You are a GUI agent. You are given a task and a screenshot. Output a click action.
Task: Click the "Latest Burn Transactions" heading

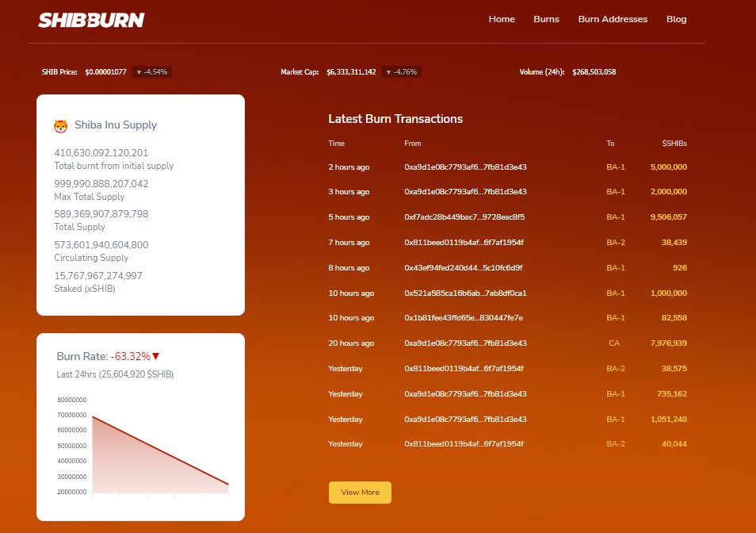[x=395, y=119]
